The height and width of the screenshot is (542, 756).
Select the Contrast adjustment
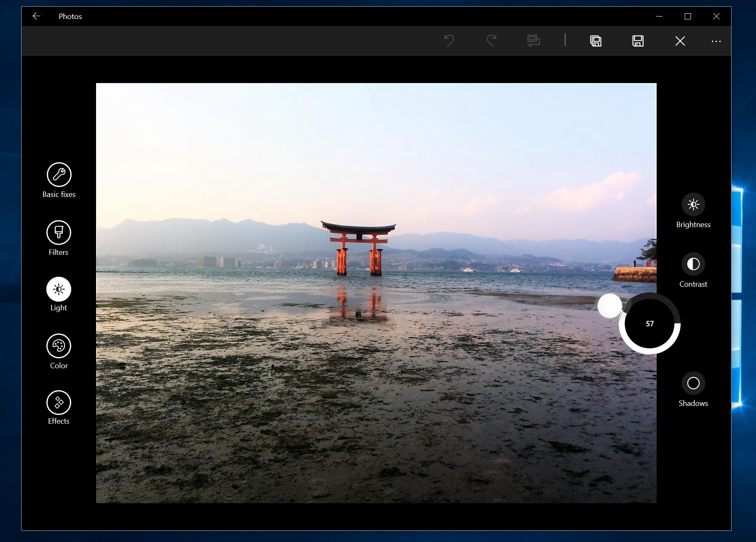693,264
